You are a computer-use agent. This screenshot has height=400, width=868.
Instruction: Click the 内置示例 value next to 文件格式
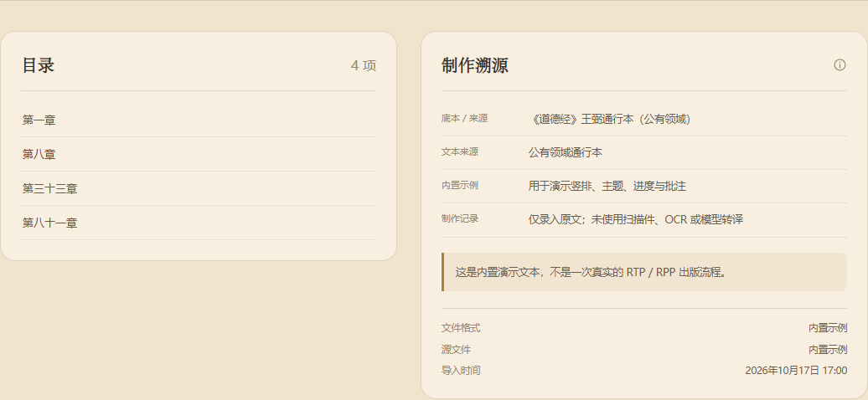point(828,328)
